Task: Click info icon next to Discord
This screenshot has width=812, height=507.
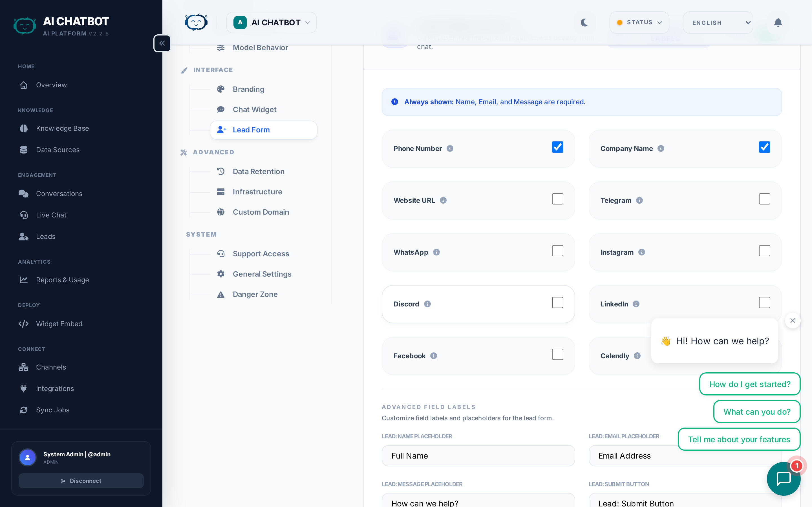Action: [427, 304]
